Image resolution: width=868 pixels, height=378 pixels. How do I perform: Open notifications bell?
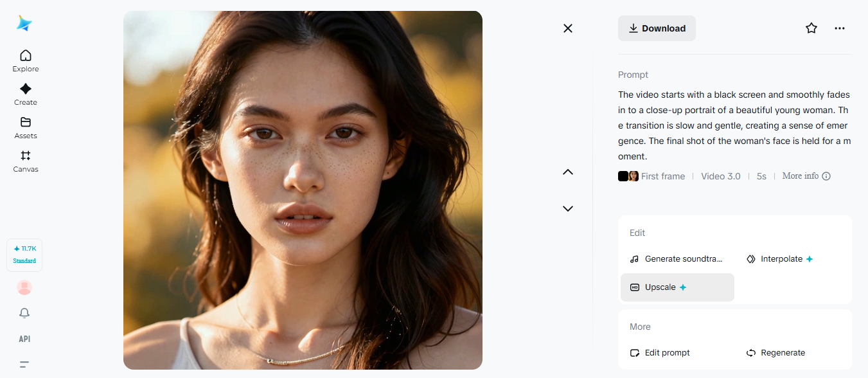24,313
